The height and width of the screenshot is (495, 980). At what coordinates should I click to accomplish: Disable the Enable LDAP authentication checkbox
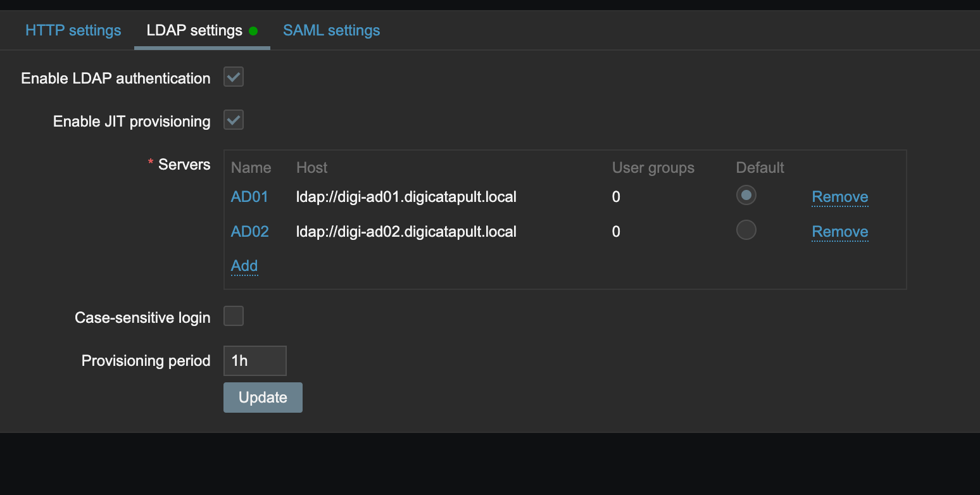[x=234, y=77]
